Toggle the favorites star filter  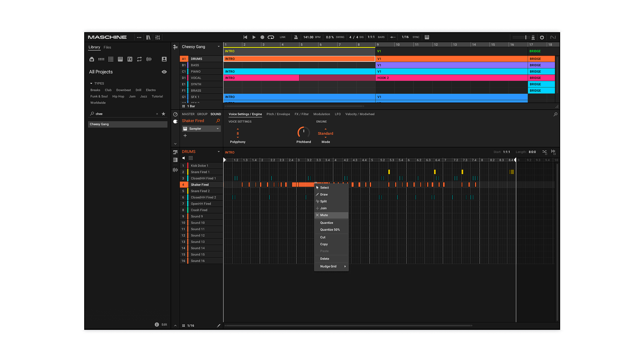click(163, 114)
